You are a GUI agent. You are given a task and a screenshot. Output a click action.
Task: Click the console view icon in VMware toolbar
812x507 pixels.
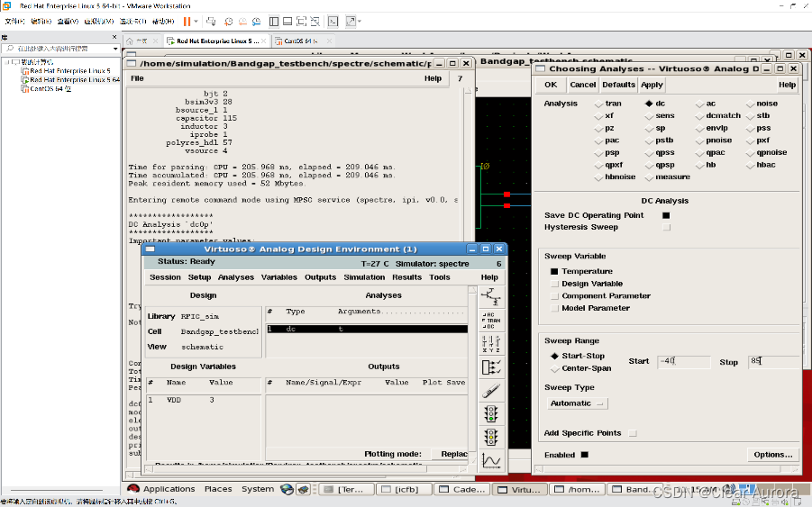333,22
